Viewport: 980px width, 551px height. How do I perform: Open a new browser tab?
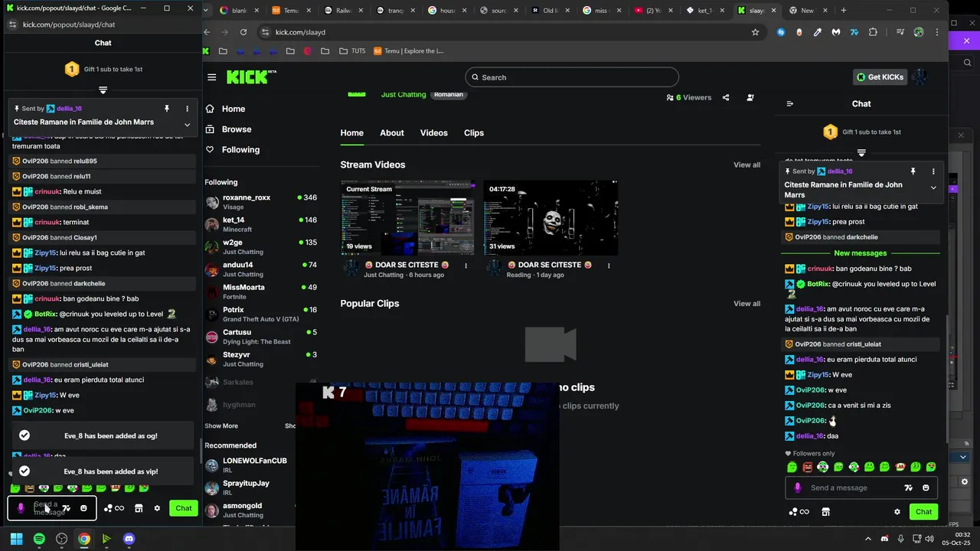tap(843, 11)
